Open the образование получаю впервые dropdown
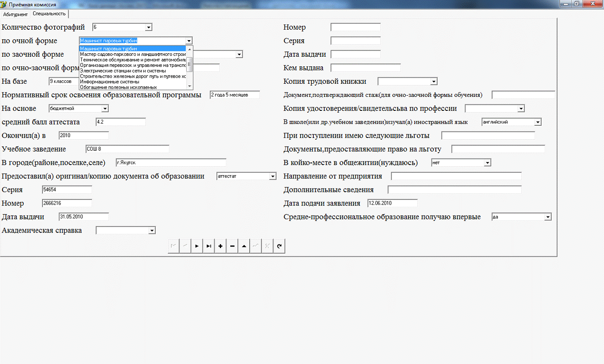The image size is (604, 364). pyautogui.click(x=548, y=217)
